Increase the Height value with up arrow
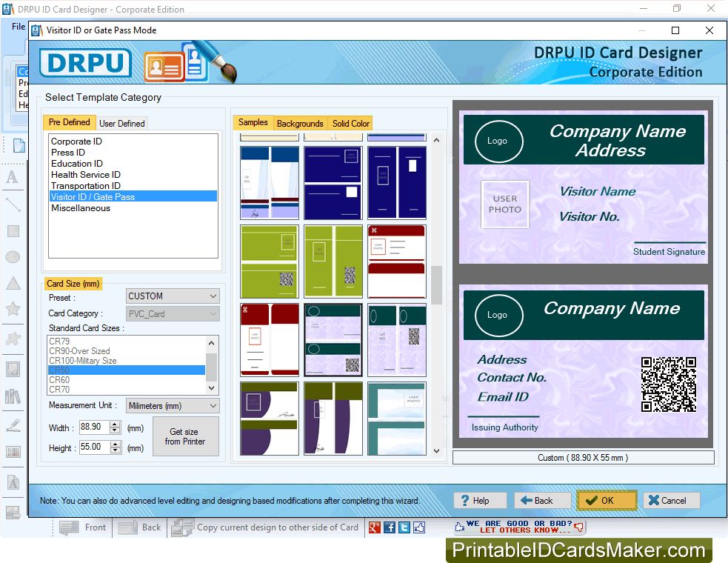Viewport: 728px width, 563px height. pos(115,444)
